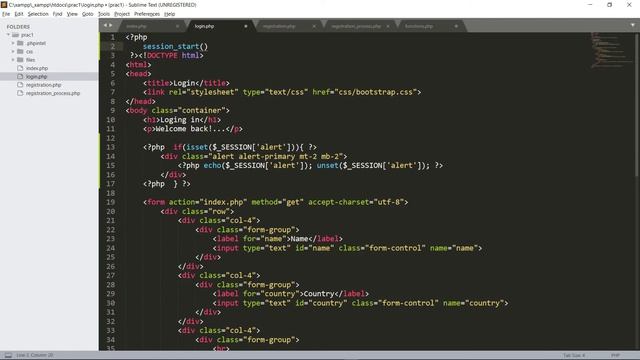Open the Goto menu
640x360 pixels.
point(88,14)
